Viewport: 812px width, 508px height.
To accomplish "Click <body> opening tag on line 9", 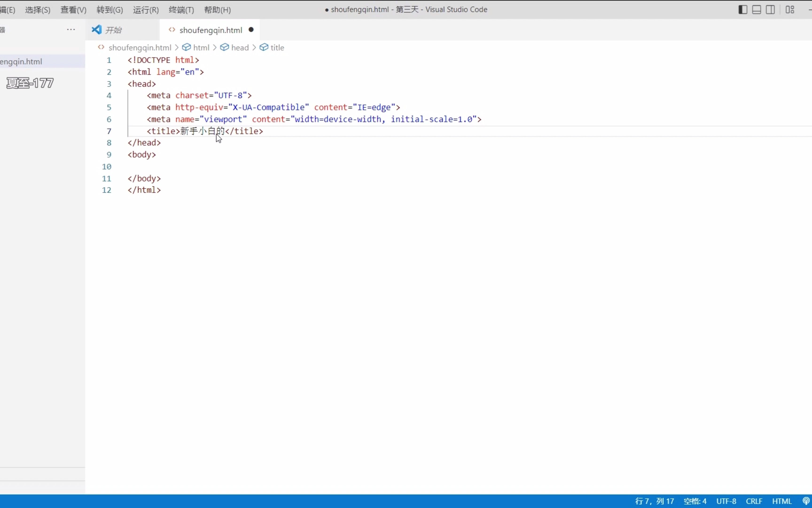I will [142, 155].
